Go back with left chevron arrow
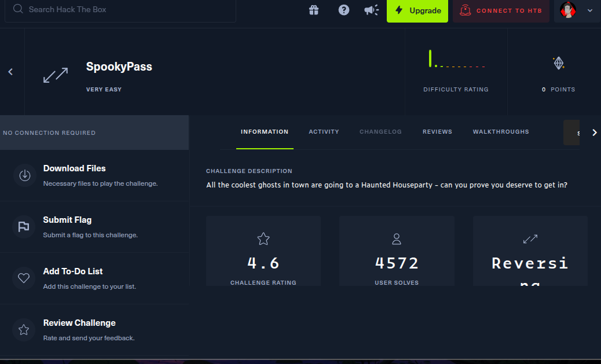The image size is (601, 364). pos(11,72)
